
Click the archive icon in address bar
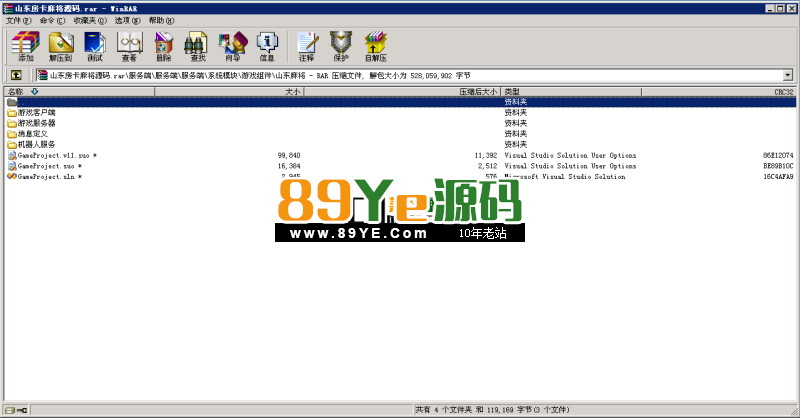[x=42, y=75]
